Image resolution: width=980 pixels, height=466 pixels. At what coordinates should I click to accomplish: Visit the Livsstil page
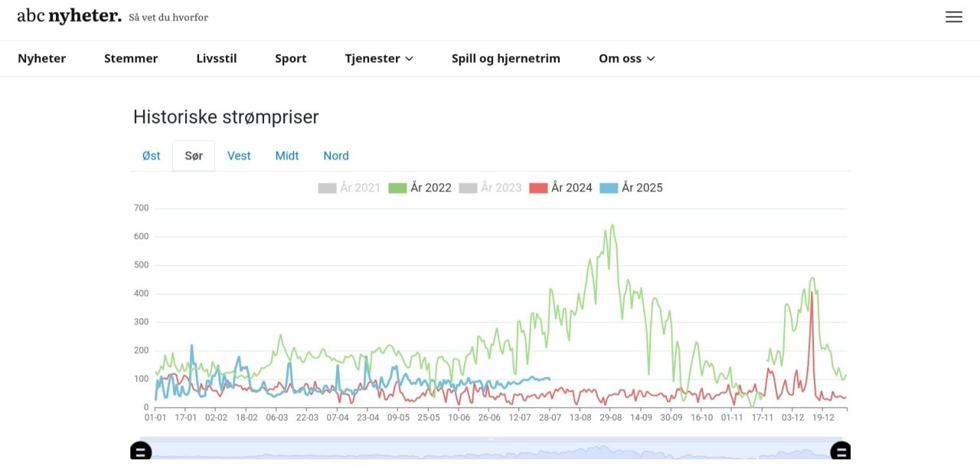click(217, 58)
